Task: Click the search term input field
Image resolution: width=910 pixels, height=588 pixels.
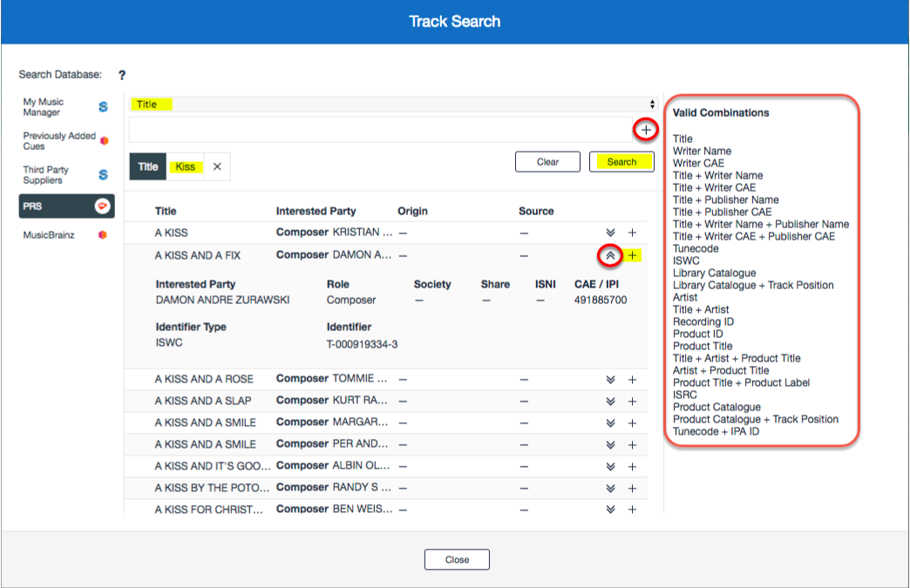Action: tap(380, 129)
